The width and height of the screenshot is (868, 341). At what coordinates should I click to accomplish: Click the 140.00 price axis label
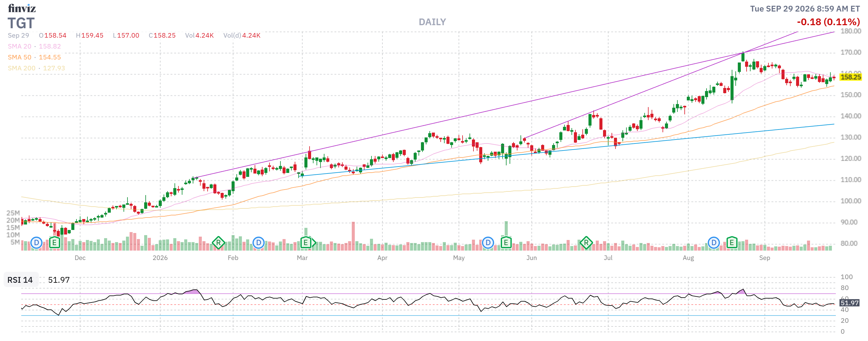pos(850,116)
